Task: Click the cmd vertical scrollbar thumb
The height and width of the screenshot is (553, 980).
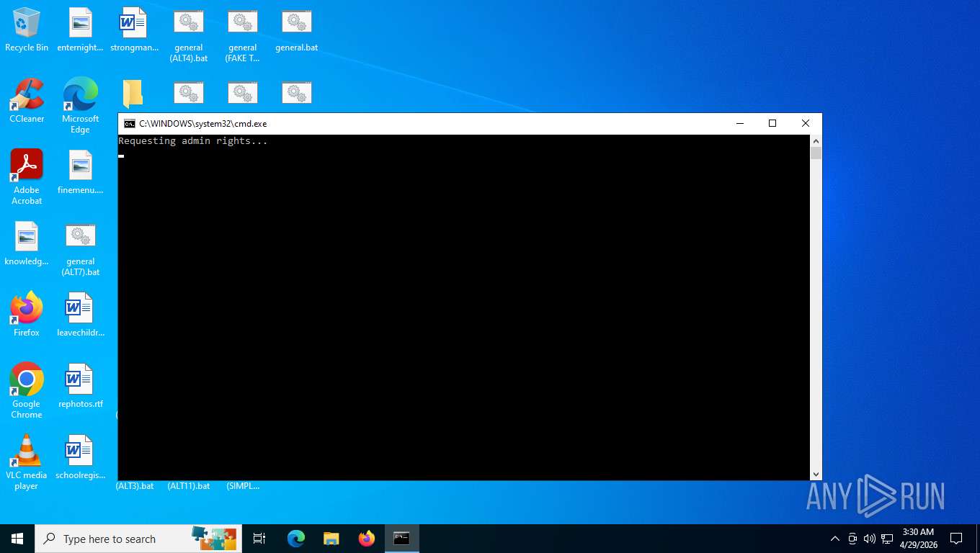Action: point(816,153)
